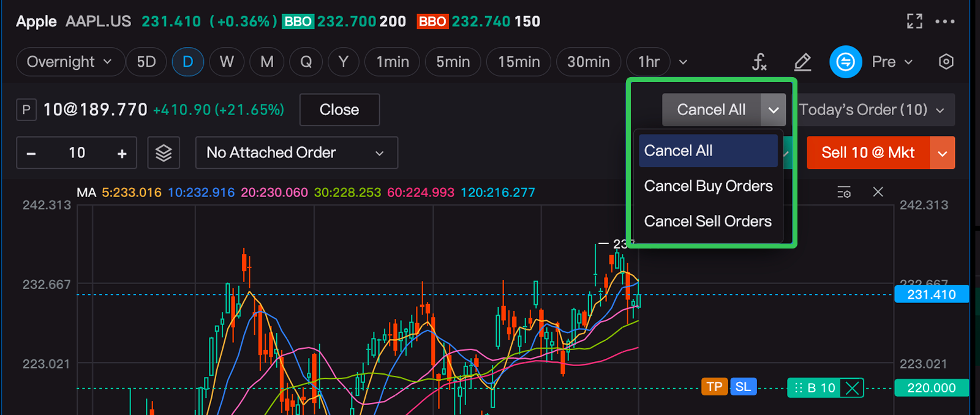Cancel the B 10 order at 220.000
This screenshot has height=415, width=980.
pos(852,387)
